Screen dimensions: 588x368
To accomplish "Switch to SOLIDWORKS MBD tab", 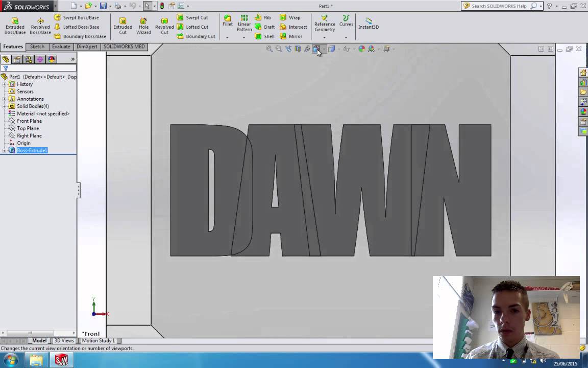I will [x=124, y=47].
